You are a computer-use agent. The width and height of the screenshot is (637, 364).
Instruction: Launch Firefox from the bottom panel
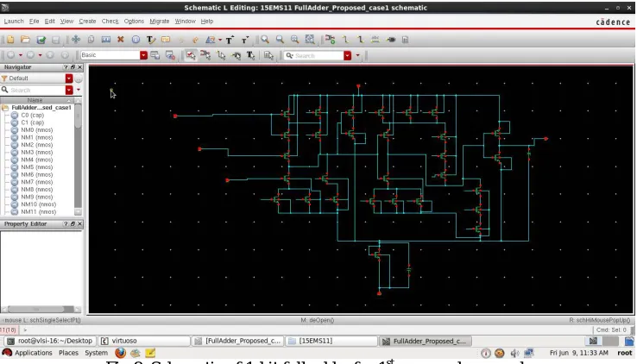click(x=120, y=353)
